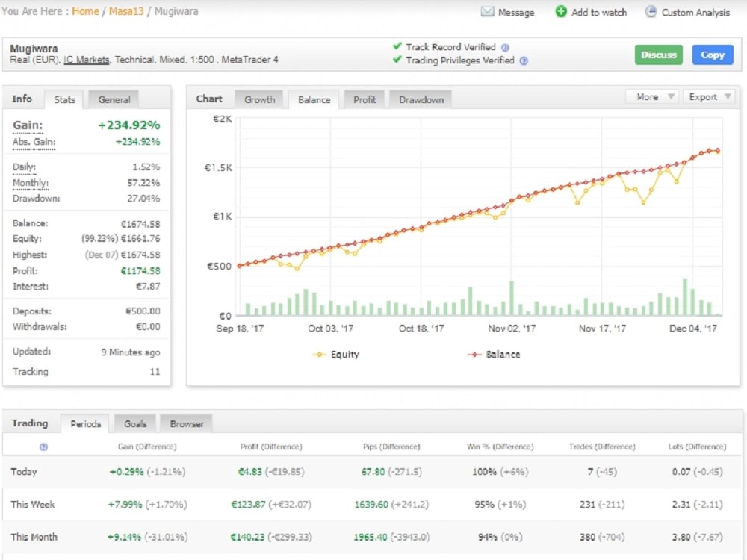Screen dimensions: 747x560
Task: Click the green check beside Trading Privileges Verified
Action: click(397, 60)
